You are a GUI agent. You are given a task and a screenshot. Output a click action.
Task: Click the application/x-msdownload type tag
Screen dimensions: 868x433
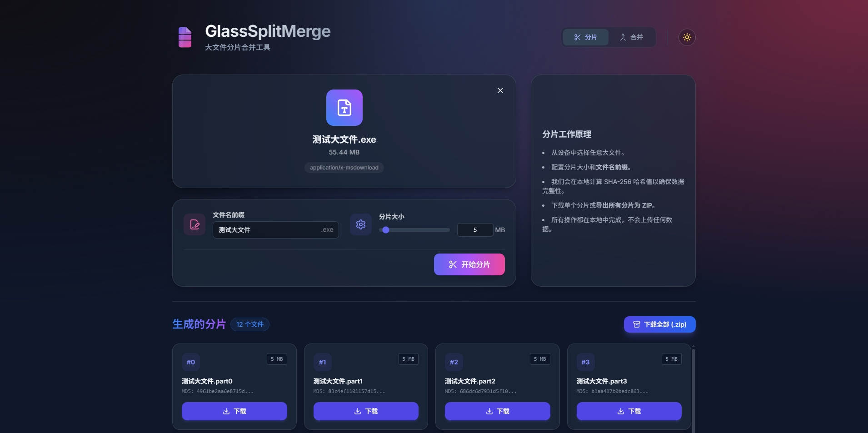344,168
